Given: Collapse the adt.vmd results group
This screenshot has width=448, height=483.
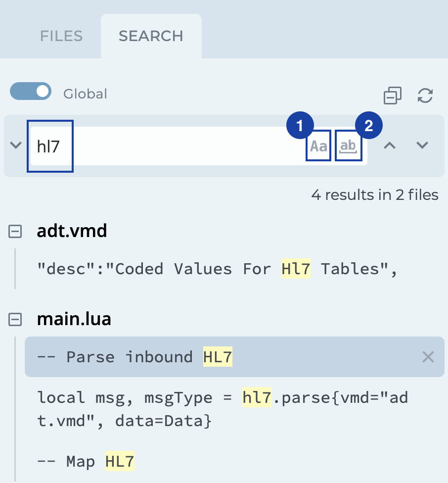Looking at the screenshot, I should pos(15,231).
